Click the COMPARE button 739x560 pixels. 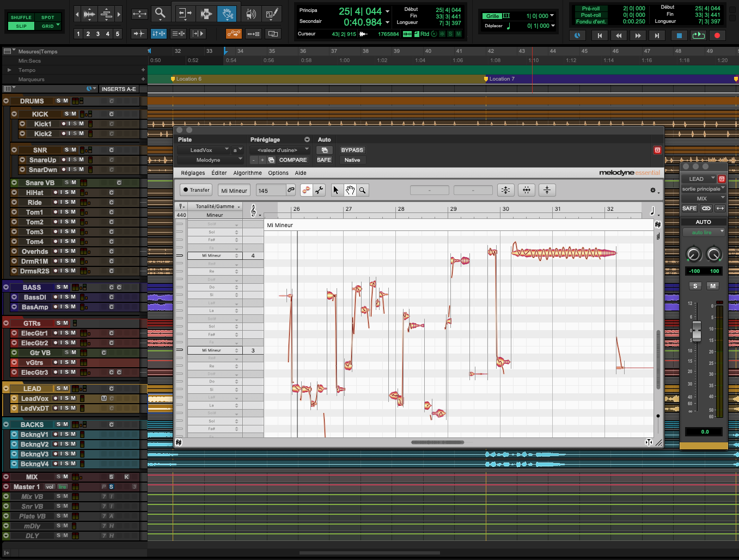pyautogui.click(x=293, y=160)
